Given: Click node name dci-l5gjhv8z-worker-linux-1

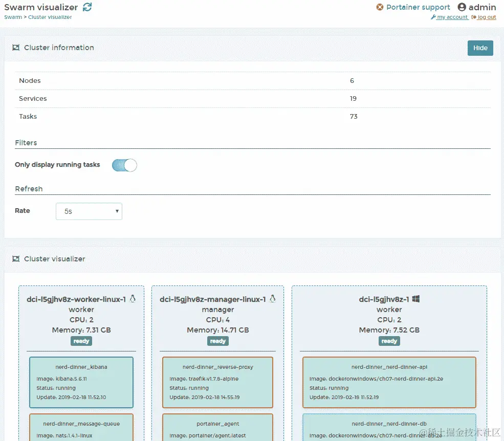Looking at the screenshot, I should coord(76,299).
